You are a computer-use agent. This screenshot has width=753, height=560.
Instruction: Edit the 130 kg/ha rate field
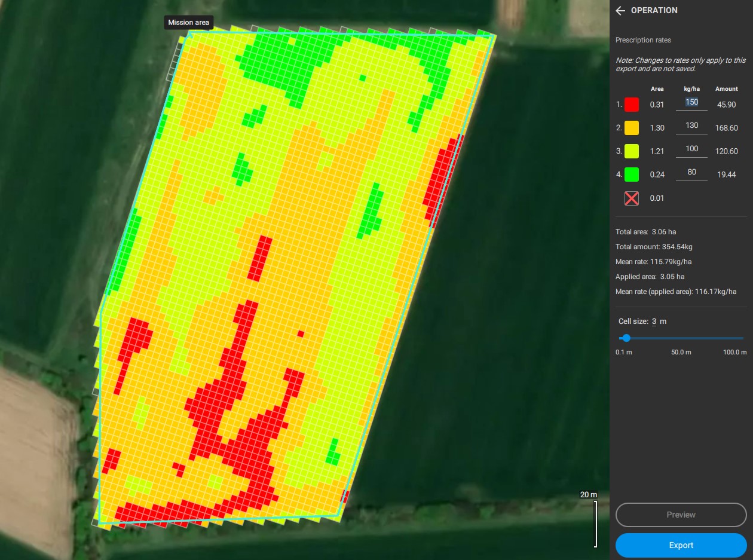pyautogui.click(x=691, y=126)
